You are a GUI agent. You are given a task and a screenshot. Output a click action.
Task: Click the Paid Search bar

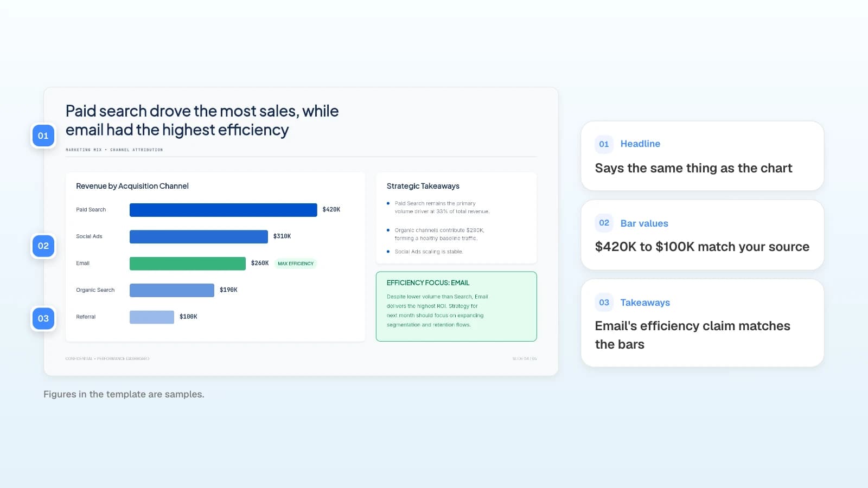tap(223, 210)
